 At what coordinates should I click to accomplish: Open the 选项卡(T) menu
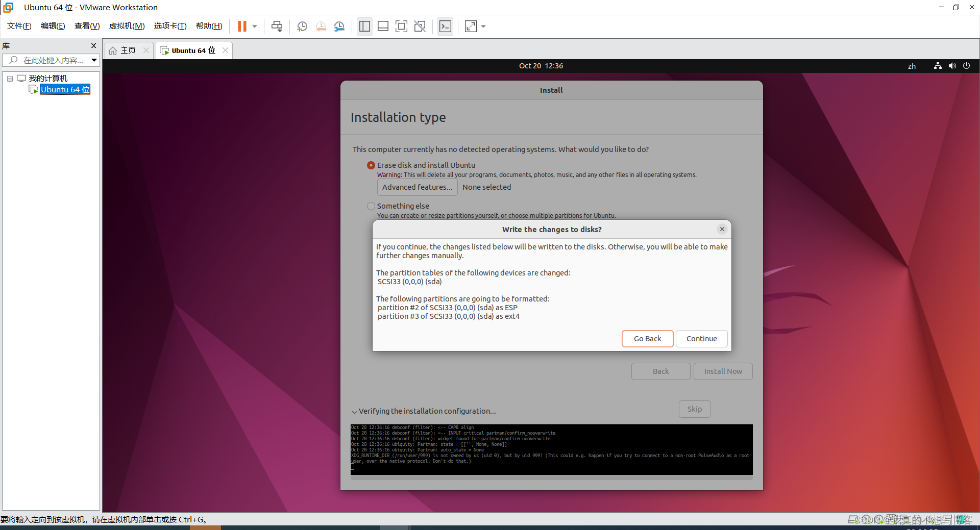(x=170, y=26)
